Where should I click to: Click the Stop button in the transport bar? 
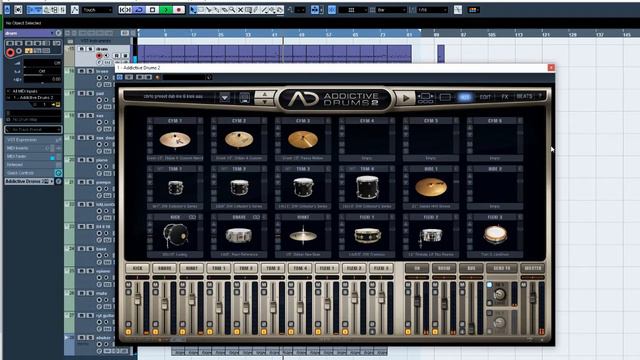(x=152, y=9)
